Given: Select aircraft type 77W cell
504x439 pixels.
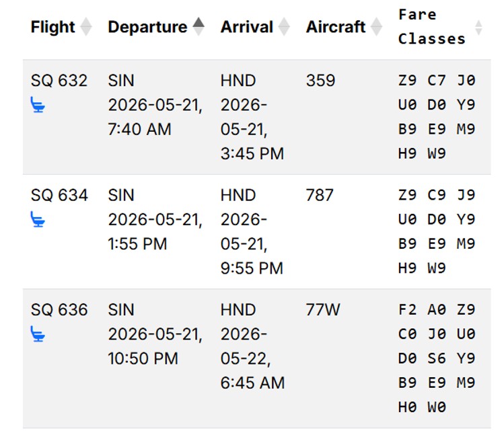Looking at the screenshot, I should (323, 310).
